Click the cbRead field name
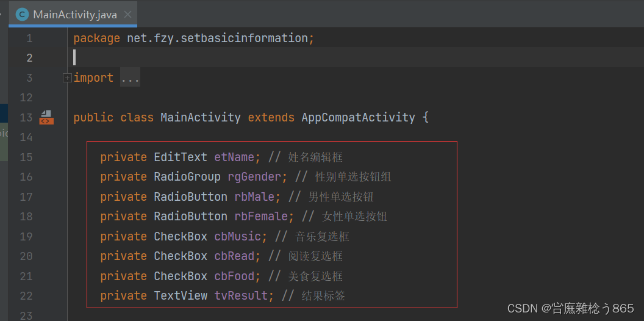644x321 pixels. [235, 256]
